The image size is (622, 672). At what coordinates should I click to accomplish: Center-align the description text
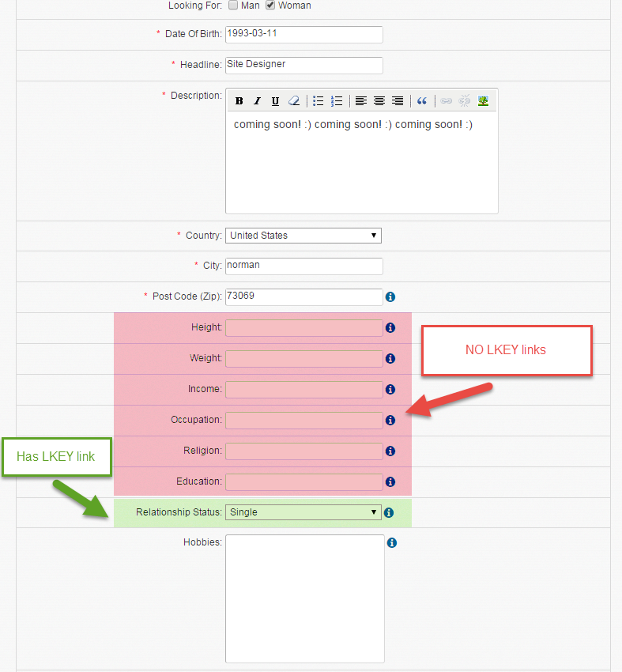tap(379, 101)
